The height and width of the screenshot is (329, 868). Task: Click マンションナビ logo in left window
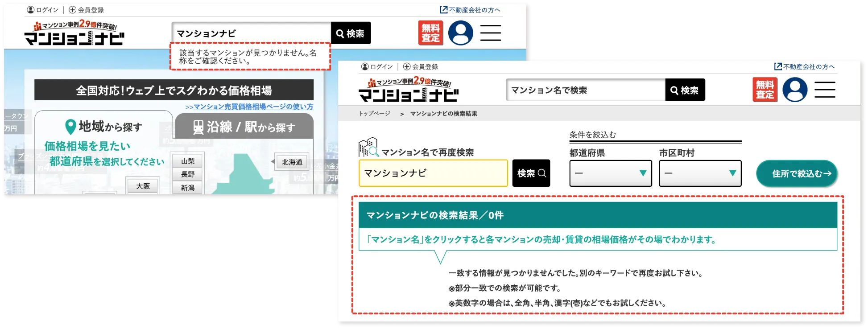coord(74,33)
